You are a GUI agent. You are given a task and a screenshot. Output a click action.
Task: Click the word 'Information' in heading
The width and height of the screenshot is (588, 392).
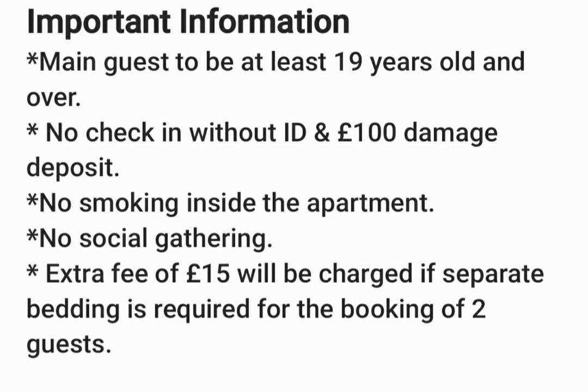(x=265, y=21)
